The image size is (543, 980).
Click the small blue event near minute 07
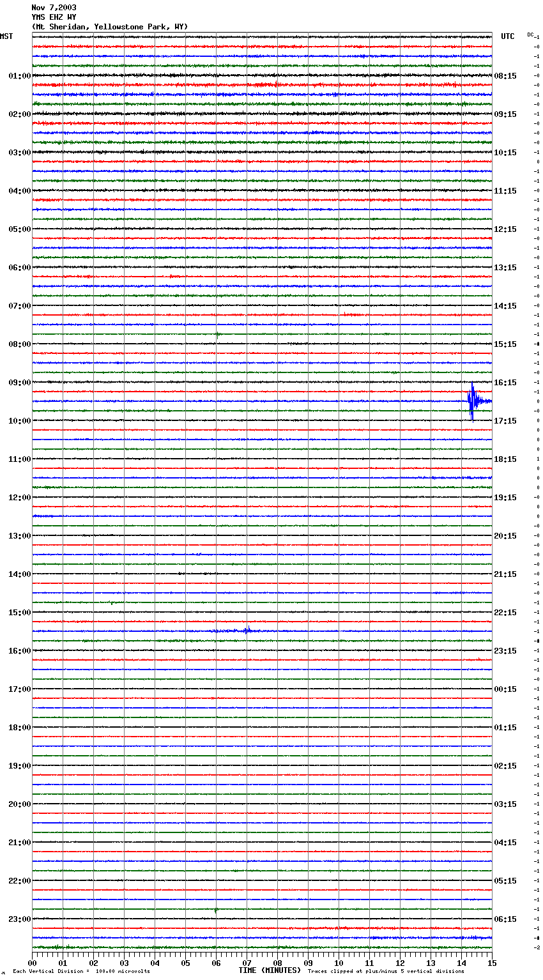coord(247,631)
